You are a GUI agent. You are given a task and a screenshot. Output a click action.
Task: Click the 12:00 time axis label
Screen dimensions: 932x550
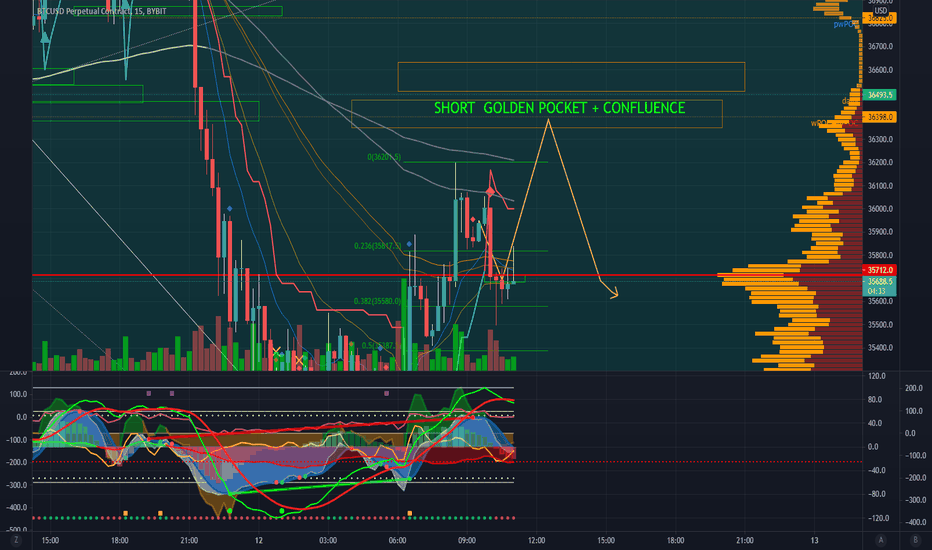[536, 540]
